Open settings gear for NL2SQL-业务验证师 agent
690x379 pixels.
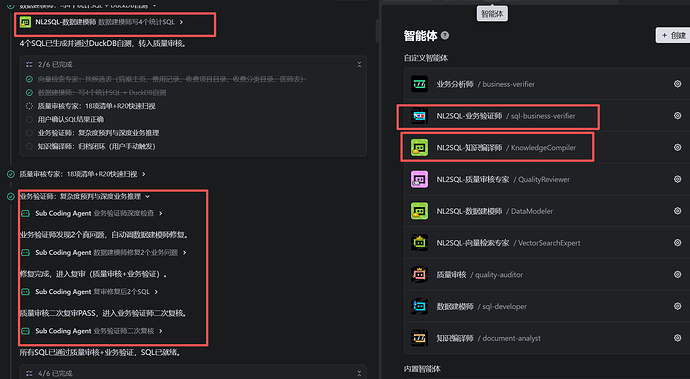click(x=677, y=115)
